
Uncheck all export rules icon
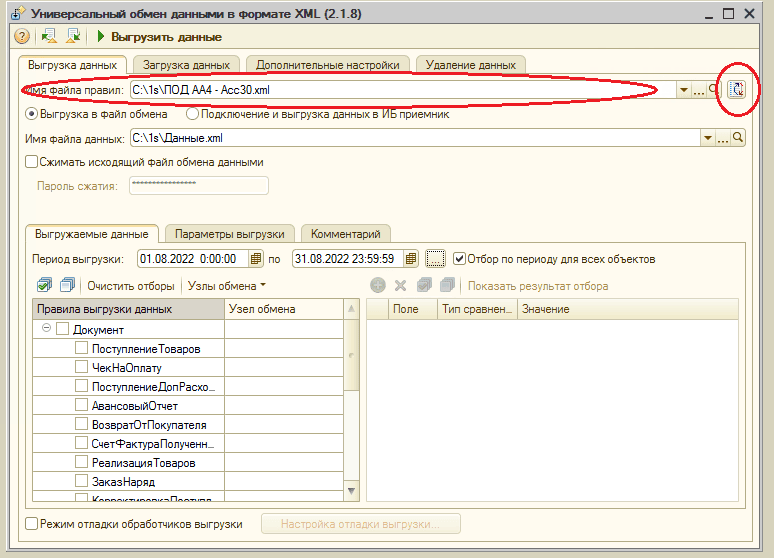[x=67, y=286]
